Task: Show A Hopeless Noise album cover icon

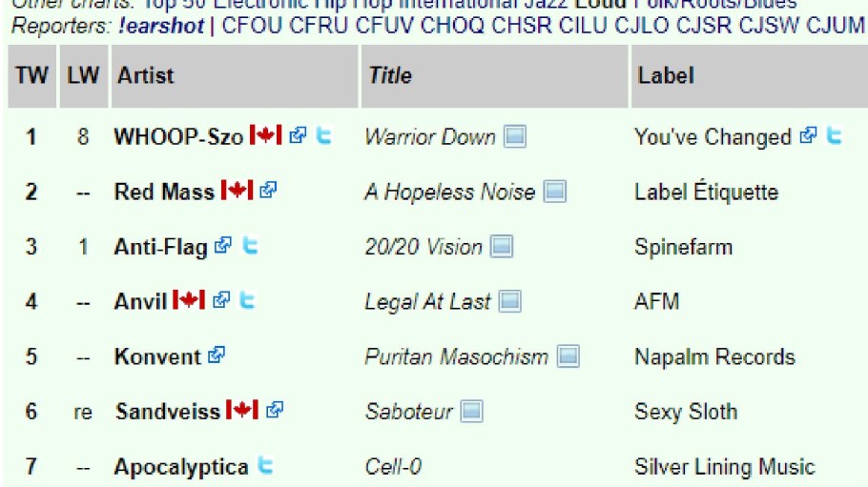Action: tap(555, 192)
